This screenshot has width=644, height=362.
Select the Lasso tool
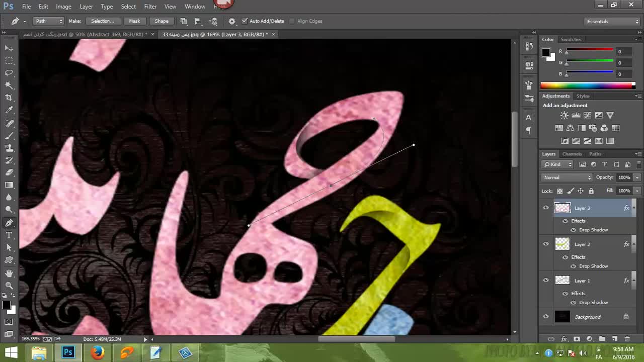click(x=9, y=73)
